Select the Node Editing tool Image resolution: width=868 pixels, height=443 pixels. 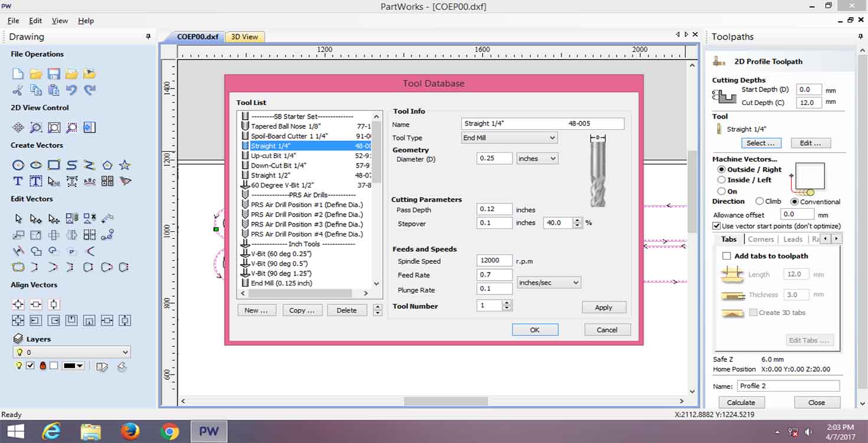click(36, 219)
